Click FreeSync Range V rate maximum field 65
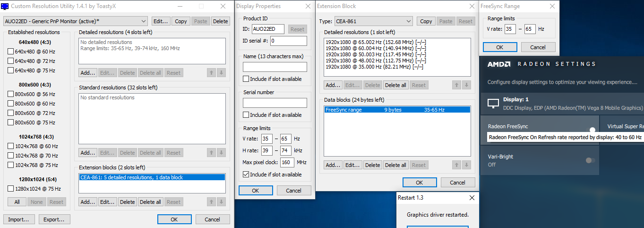The width and height of the screenshot is (644, 228). click(530, 29)
